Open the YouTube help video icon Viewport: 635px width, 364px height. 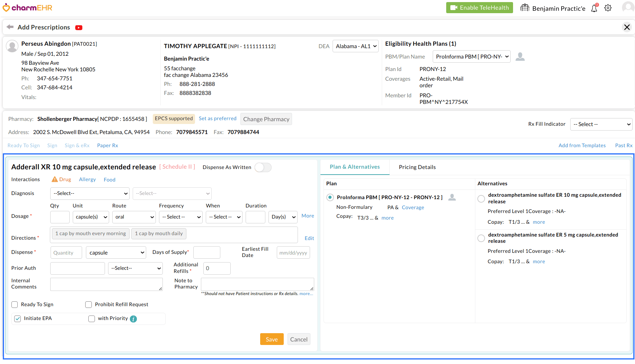[x=79, y=28]
